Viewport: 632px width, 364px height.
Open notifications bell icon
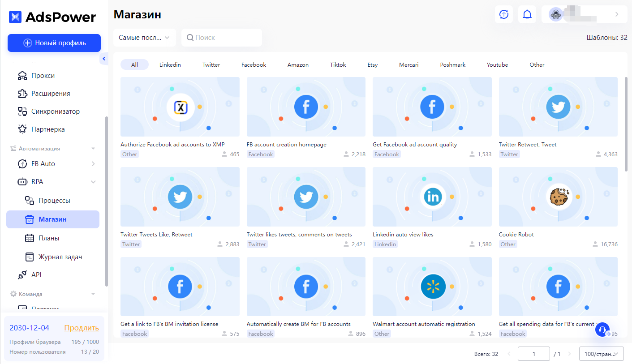pyautogui.click(x=527, y=14)
